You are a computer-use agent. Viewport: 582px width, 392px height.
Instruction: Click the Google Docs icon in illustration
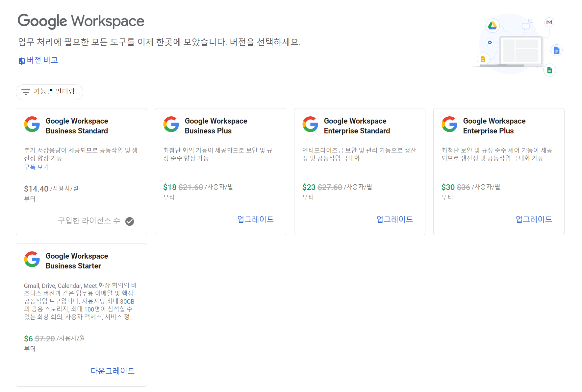(x=557, y=50)
